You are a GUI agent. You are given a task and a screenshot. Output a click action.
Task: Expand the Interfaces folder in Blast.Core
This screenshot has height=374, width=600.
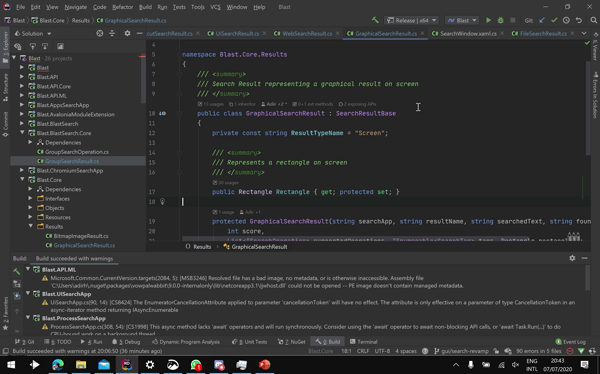30,198
